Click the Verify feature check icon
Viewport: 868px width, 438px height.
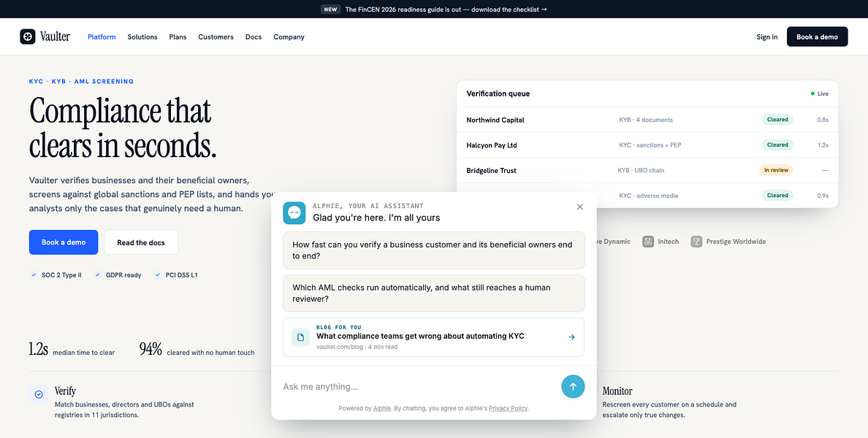39,394
